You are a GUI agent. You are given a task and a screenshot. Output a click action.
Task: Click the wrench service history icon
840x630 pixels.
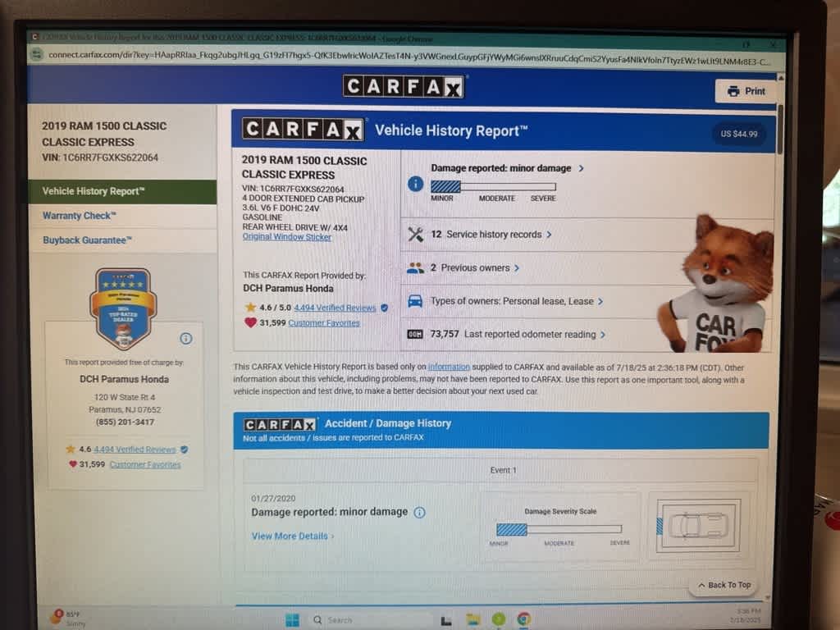click(415, 235)
